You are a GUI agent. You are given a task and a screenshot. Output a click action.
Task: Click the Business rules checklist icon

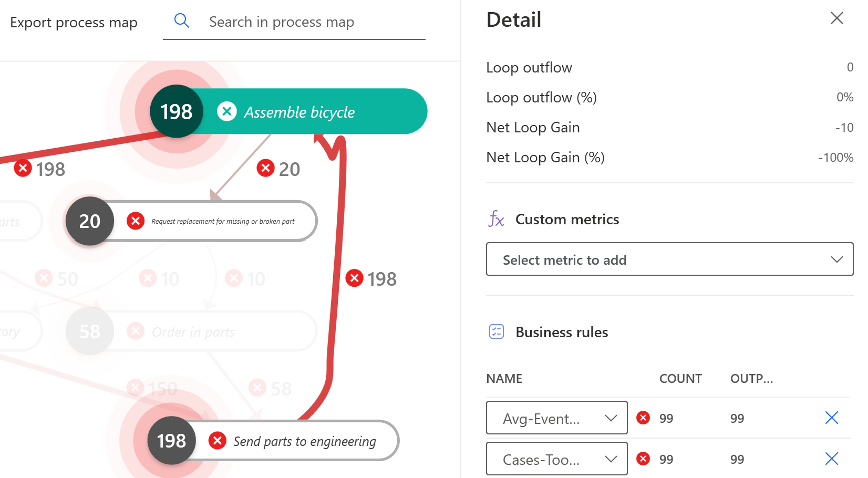pos(497,331)
